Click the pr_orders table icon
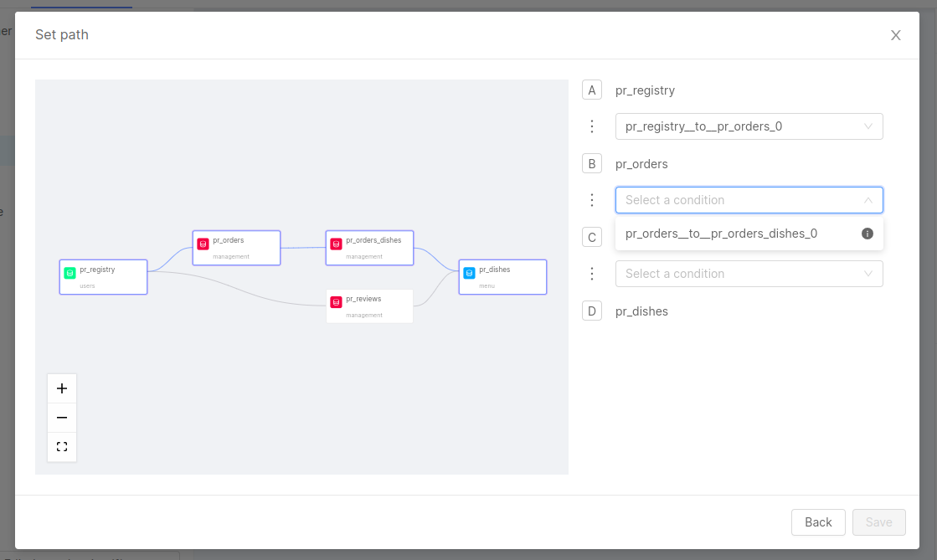937x560 pixels. point(203,244)
